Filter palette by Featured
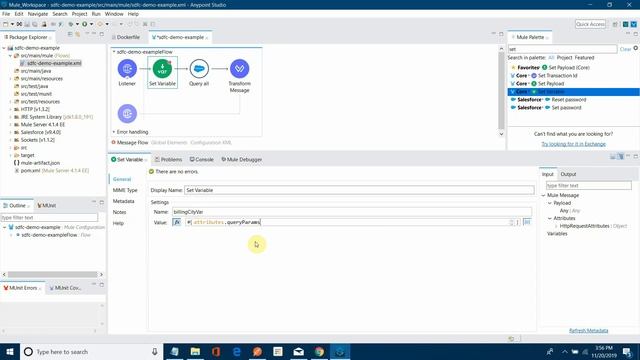This screenshot has height=360, width=640. (x=584, y=58)
